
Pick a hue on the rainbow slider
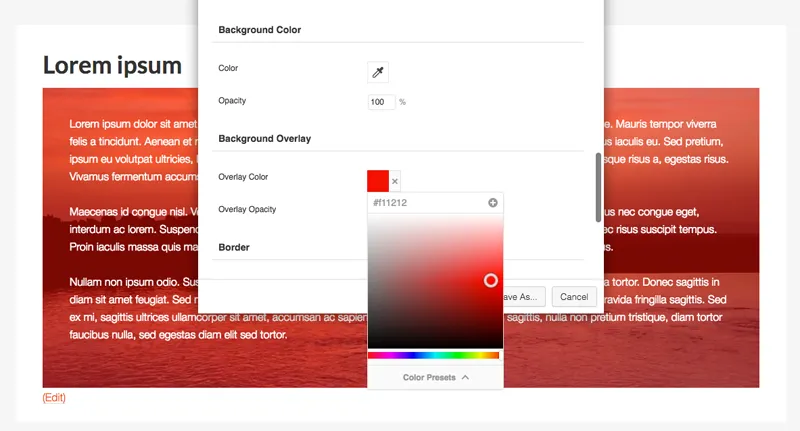coord(434,356)
